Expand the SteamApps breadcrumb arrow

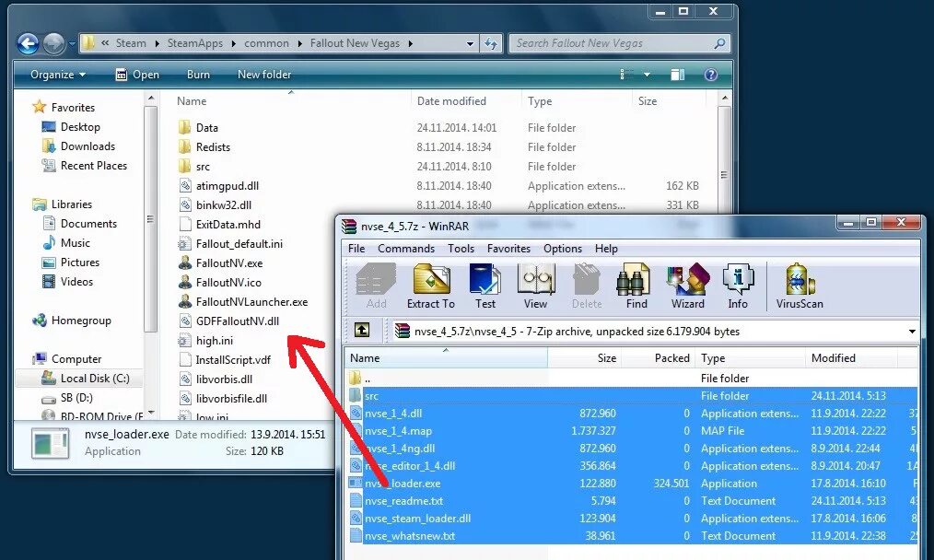(x=233, y=43)
